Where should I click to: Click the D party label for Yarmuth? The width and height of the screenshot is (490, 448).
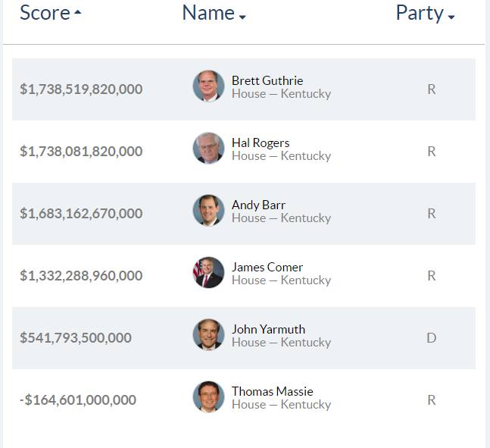431,338
